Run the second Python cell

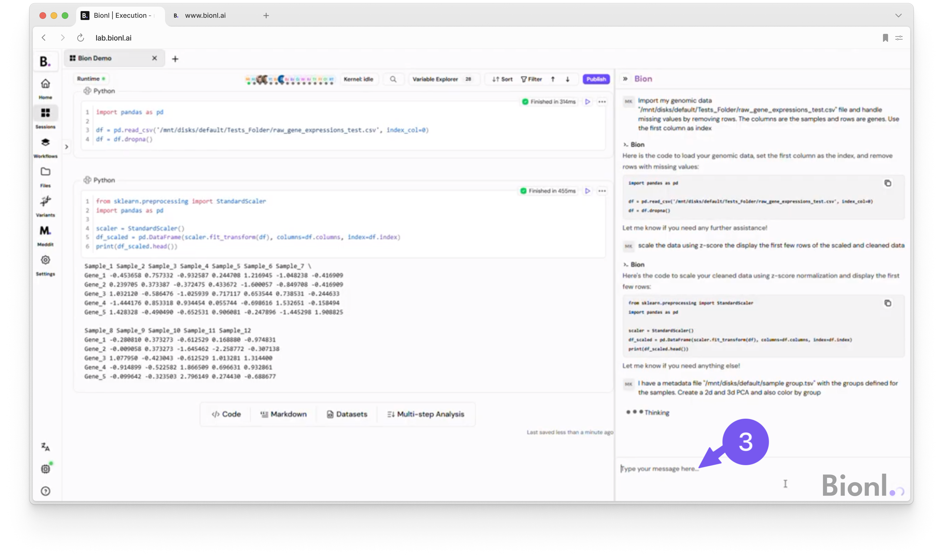(x=588, y=191)
